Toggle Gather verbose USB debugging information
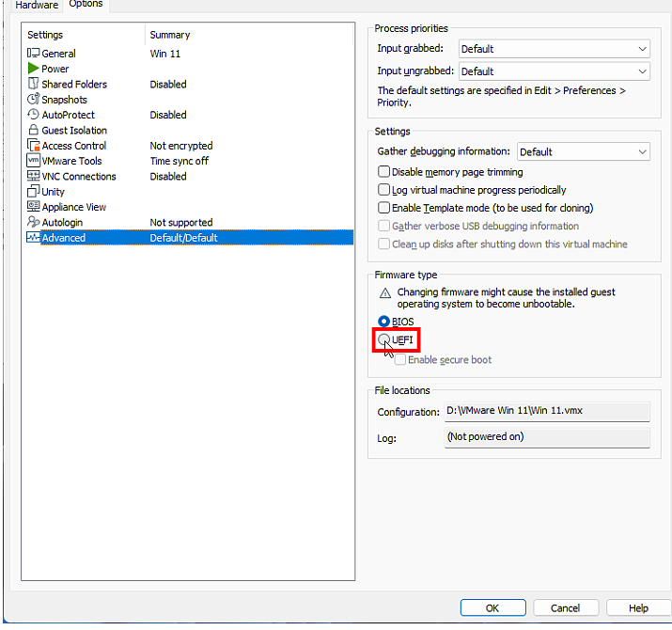This screenshot has width=672, height=630. [x=383, y=226]
